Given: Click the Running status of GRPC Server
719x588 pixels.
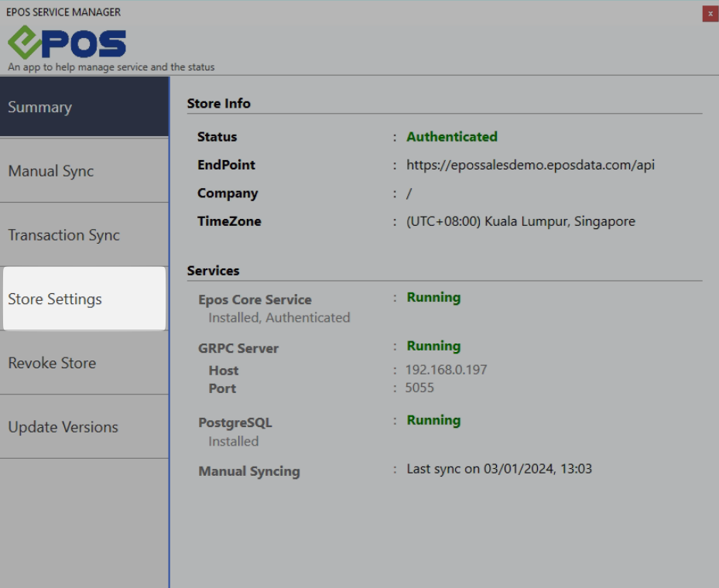Looking at the screenshot, I should [x=433, y=346].
